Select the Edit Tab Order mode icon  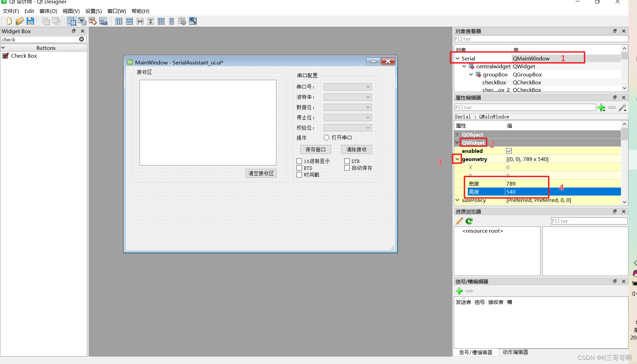103,21
